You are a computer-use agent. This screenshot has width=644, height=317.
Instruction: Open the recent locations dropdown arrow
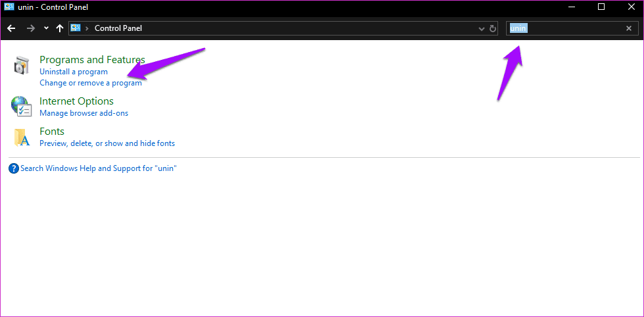[46, 28]
